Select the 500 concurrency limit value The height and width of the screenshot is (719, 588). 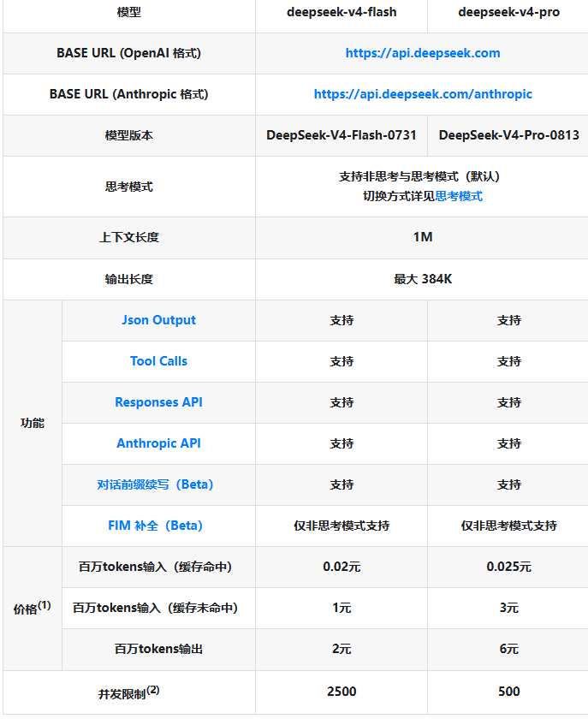point(508,692)
